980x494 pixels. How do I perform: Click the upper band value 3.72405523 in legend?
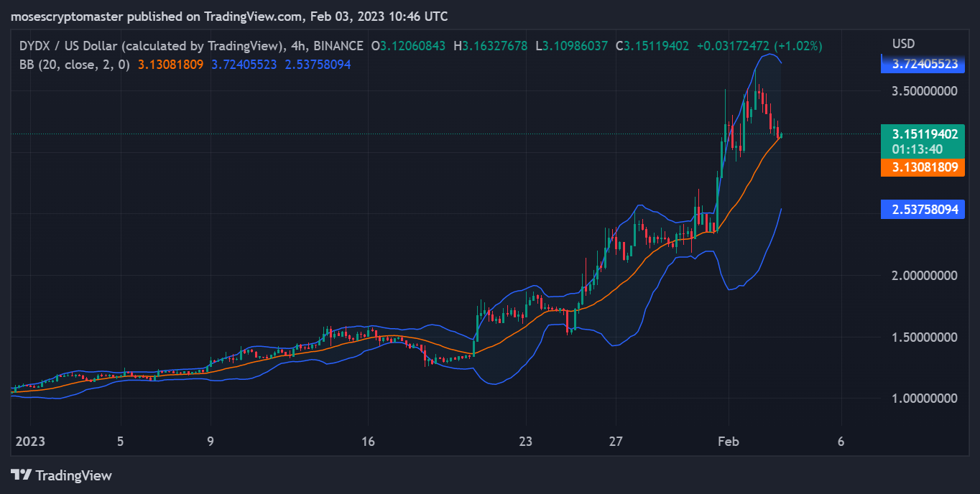point(246,64)
